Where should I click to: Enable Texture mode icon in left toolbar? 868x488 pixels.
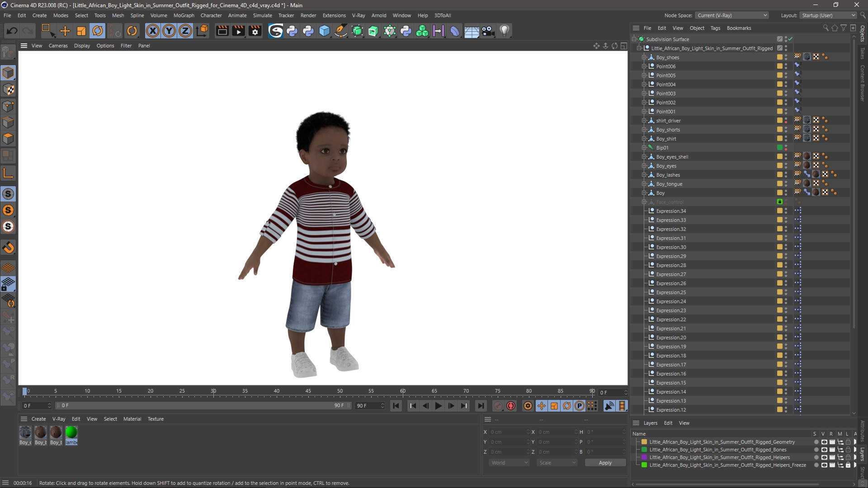pyautogui.click(x=8, y=89)
